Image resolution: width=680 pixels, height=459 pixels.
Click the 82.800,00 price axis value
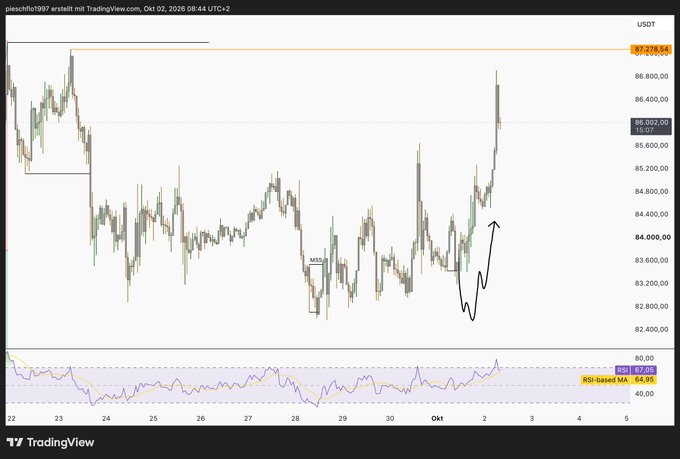click(651, 306)
